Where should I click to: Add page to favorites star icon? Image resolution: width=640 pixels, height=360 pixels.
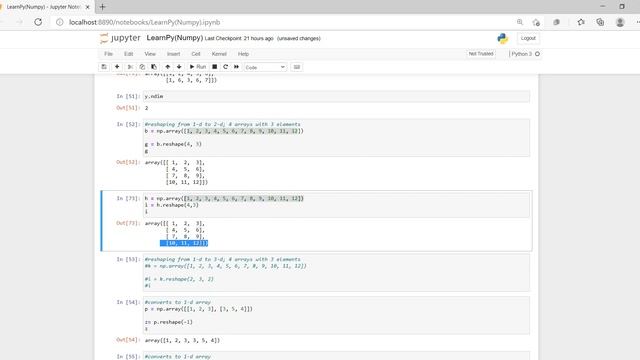tap(536, 22)
